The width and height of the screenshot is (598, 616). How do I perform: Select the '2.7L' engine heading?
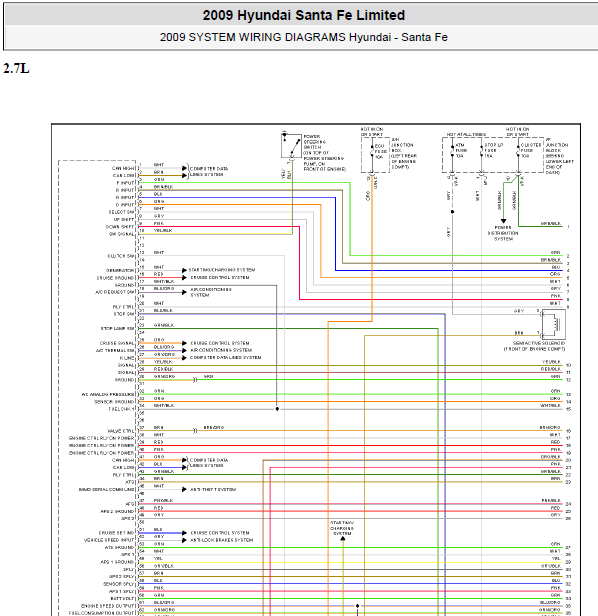16,68
